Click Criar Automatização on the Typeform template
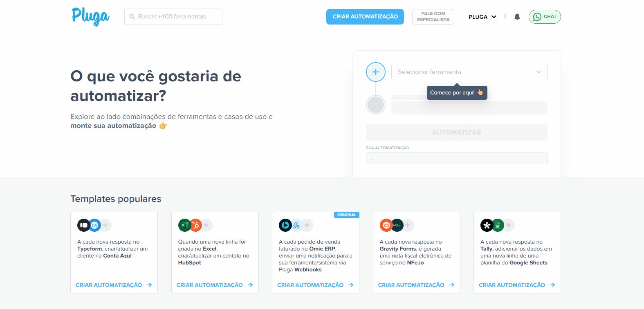The image size is (644, 309). coord(114,285)
